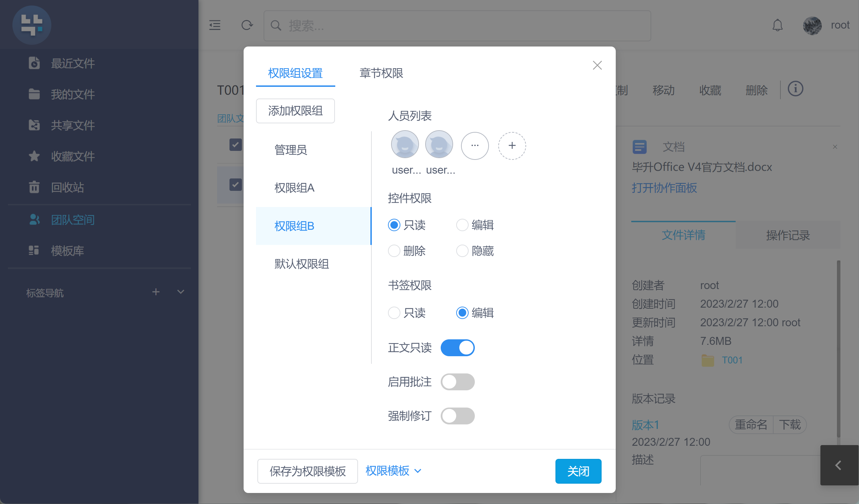Click first user avatar in 人员列表
The width and height of the screenshot is (859, 504).
(405, 144)
